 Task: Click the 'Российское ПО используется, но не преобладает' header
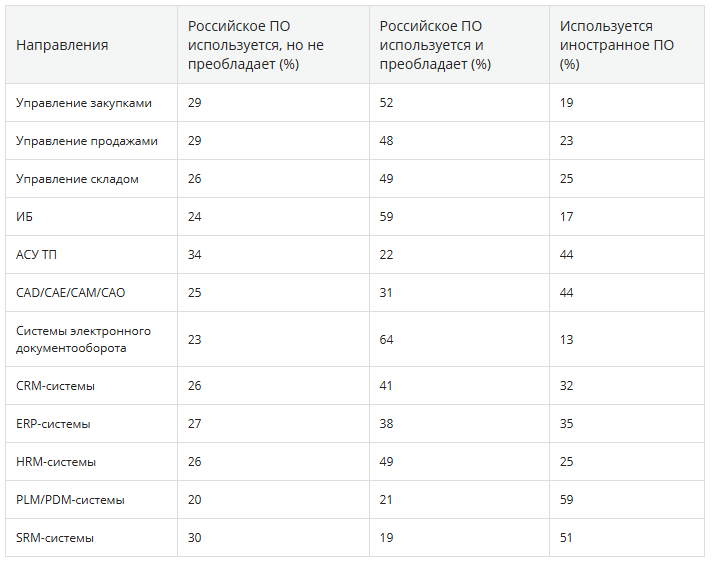point(256,45)
